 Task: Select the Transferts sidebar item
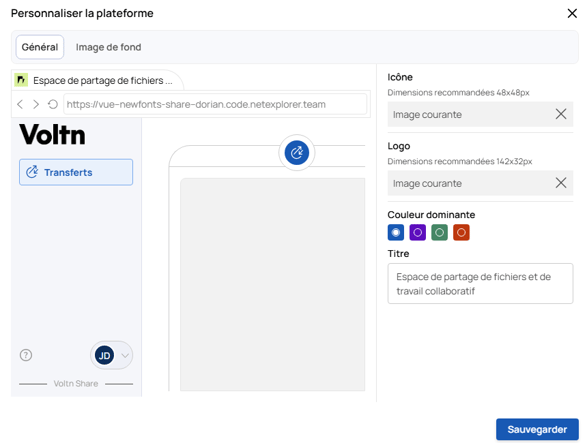(76, 172)
